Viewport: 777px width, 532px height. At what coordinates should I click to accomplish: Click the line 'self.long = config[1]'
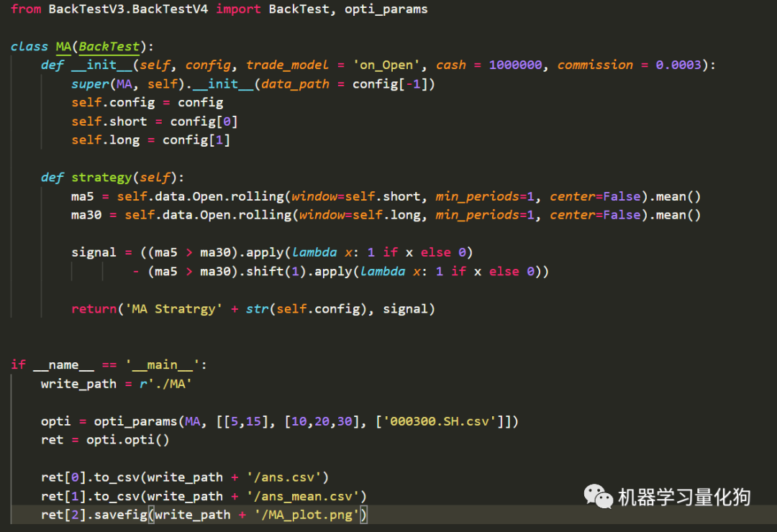click(x=150, y=140)
